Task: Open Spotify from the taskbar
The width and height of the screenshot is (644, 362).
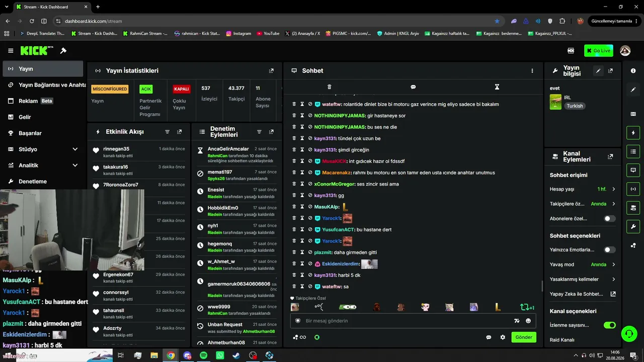Action: coord(203,355)
